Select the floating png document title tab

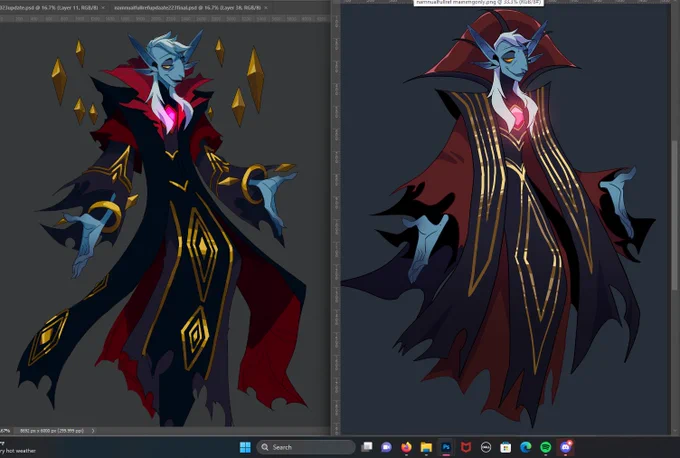[x=478, y=3]
